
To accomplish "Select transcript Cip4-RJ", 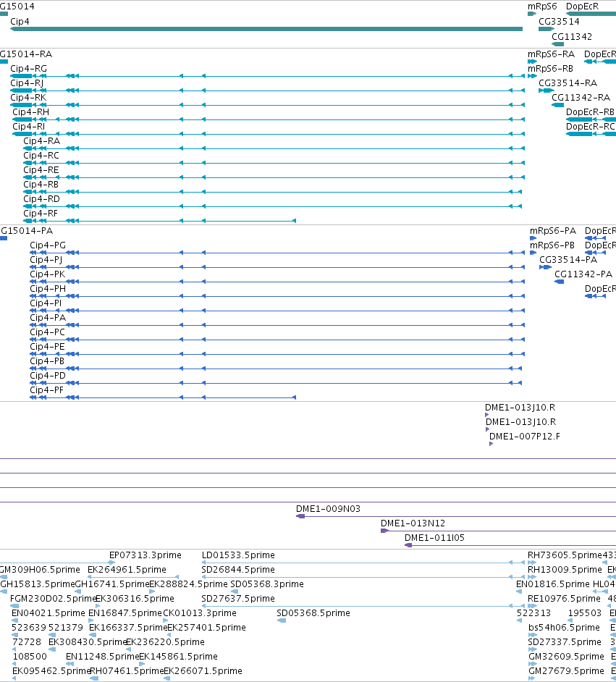I will [267, 90].
